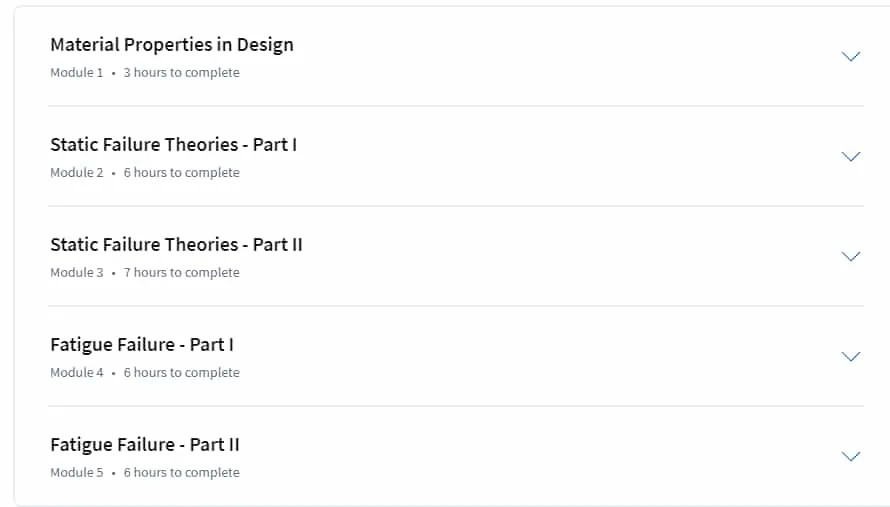Expand Fatigue Failure Part II chevron
This screenshot has height=507, width=890.
(x=850, y=456)
